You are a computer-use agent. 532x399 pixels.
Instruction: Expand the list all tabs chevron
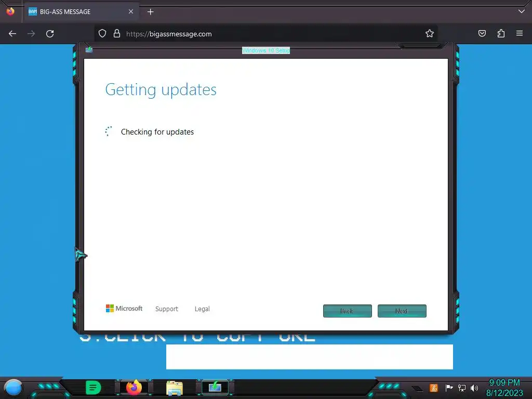click(x=522, y=11)
